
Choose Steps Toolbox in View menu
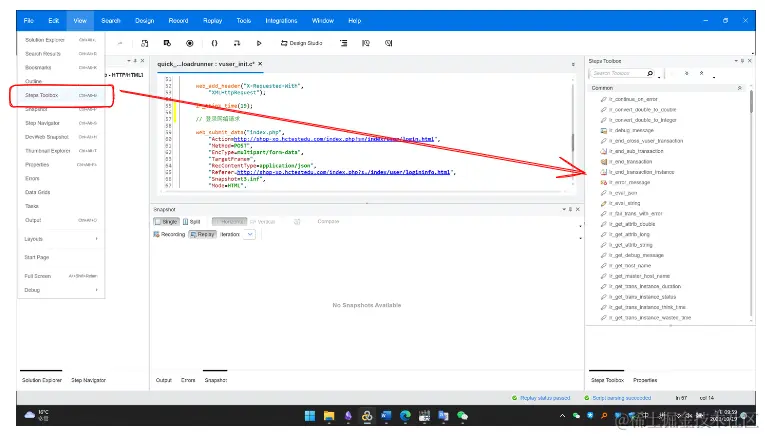pyautogui.click(x=61, y=96)
